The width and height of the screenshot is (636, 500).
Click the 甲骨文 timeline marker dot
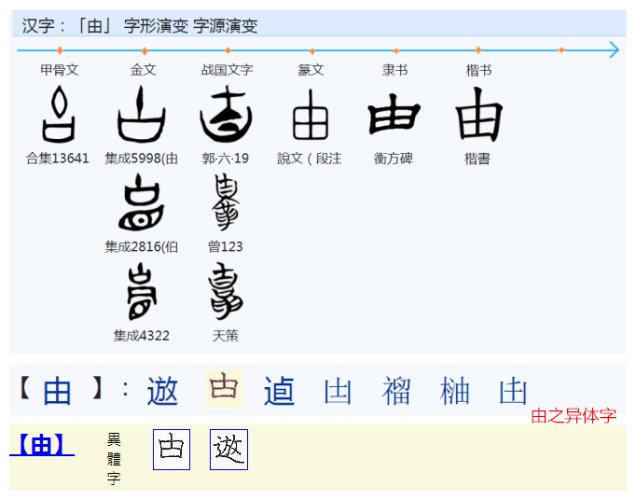point(60,50)
